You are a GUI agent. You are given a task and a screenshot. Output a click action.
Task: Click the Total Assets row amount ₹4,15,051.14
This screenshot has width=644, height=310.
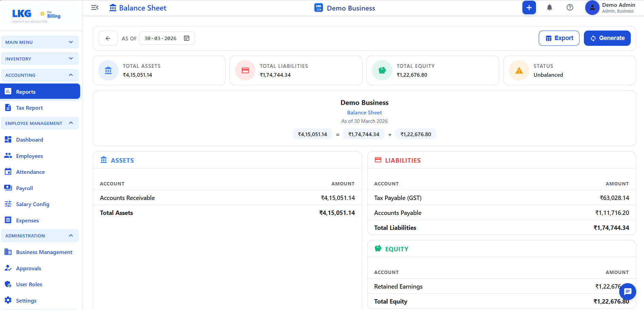[x=337, y=213]
